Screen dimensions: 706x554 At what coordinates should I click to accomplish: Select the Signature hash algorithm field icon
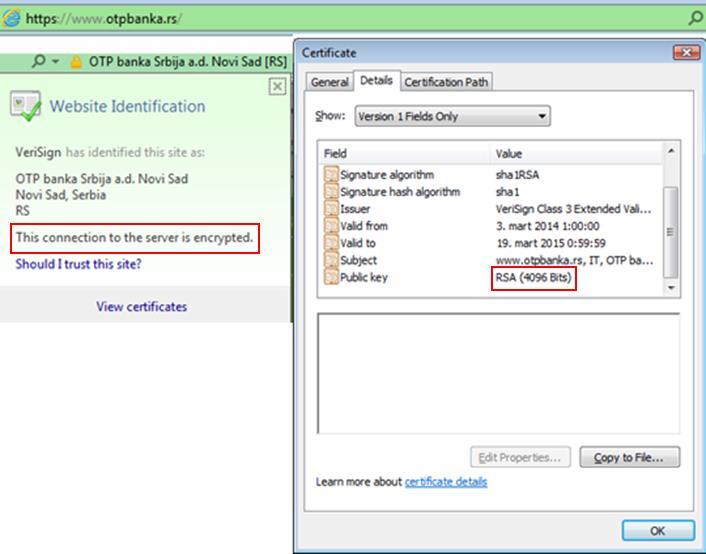(x=331, y=191)
